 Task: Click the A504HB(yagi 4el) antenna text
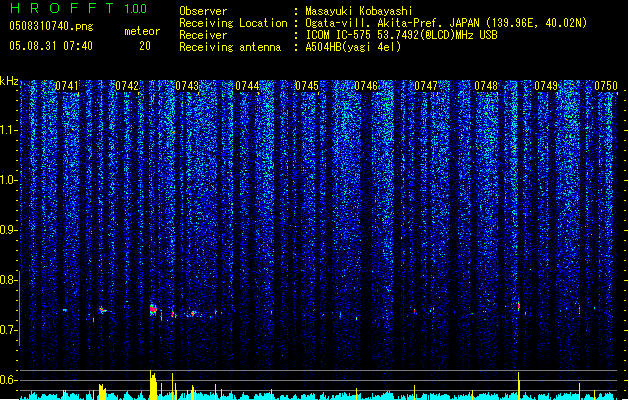coord(353,47)
